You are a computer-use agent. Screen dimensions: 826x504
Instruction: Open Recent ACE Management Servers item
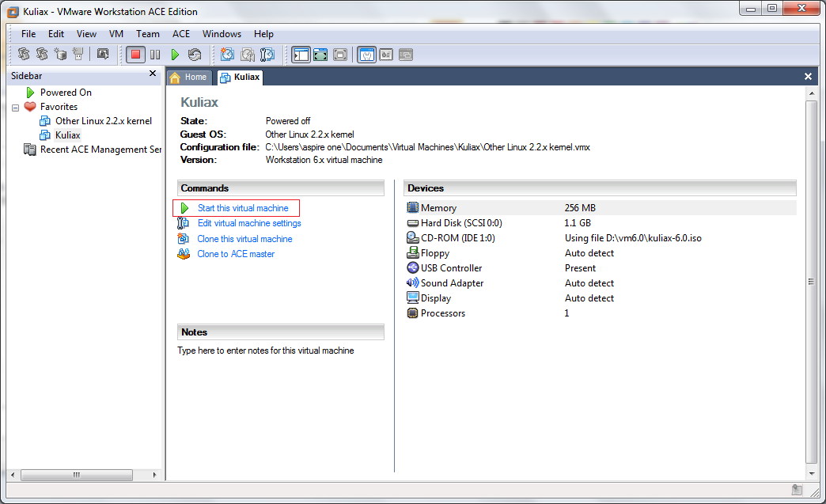100,150
